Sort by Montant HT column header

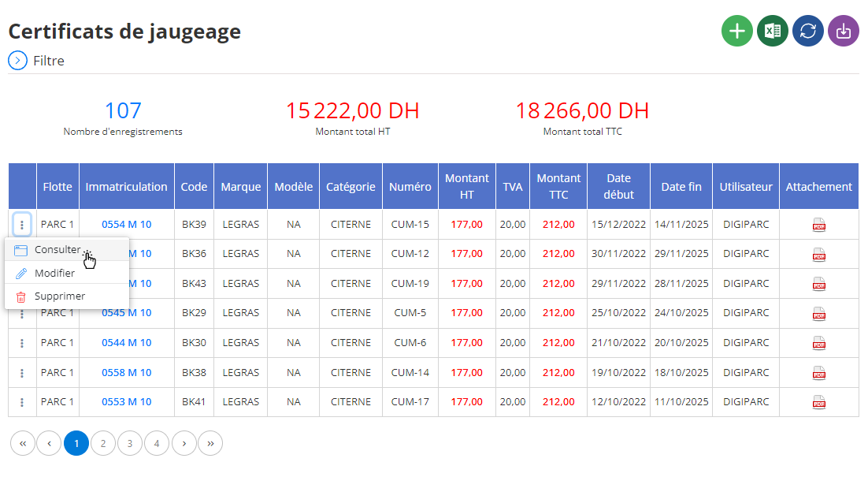click(x=467, y=187)
